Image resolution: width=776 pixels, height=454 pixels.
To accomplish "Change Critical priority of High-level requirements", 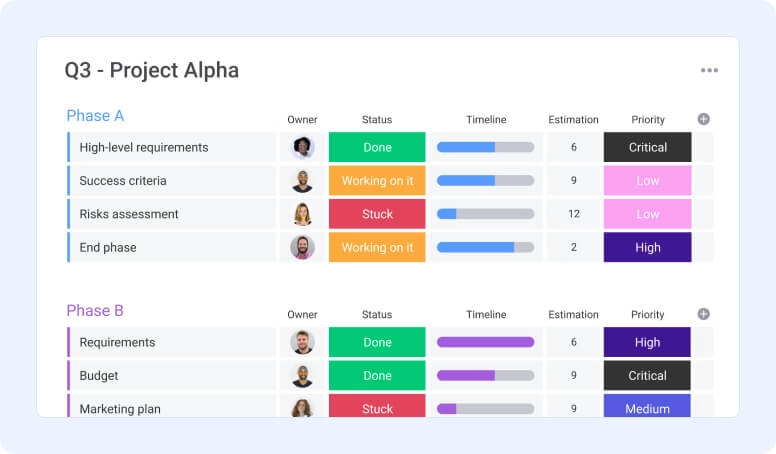I will 648,147.
